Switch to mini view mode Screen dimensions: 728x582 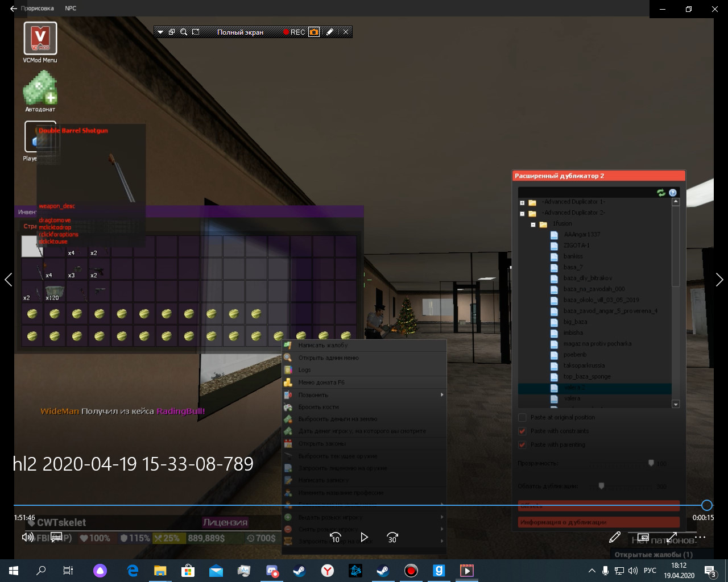(x=643, y=537)
